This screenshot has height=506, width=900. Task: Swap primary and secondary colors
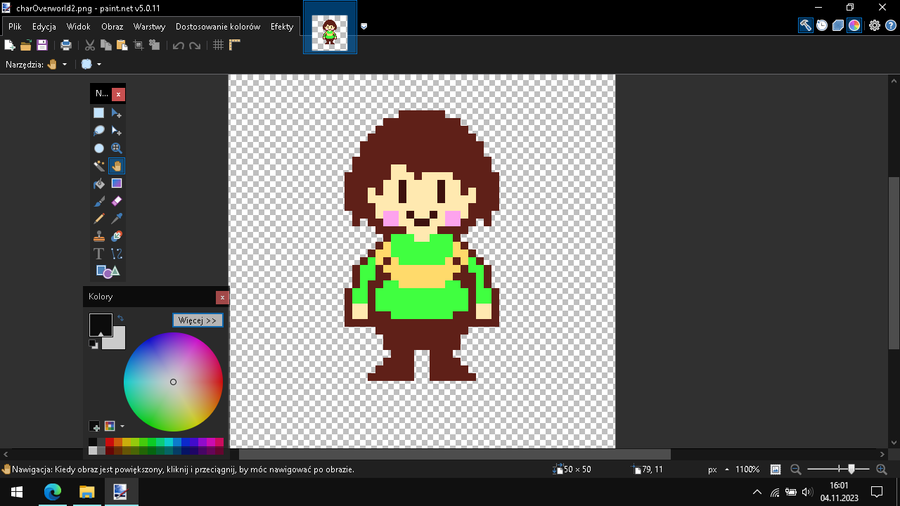coord(120,318)
